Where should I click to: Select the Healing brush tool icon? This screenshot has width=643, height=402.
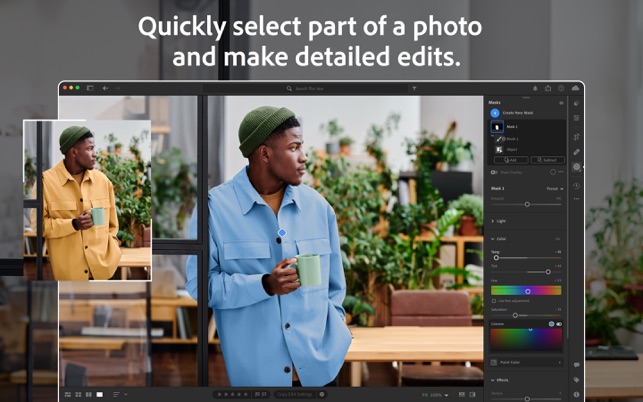(x=577, y=152)
